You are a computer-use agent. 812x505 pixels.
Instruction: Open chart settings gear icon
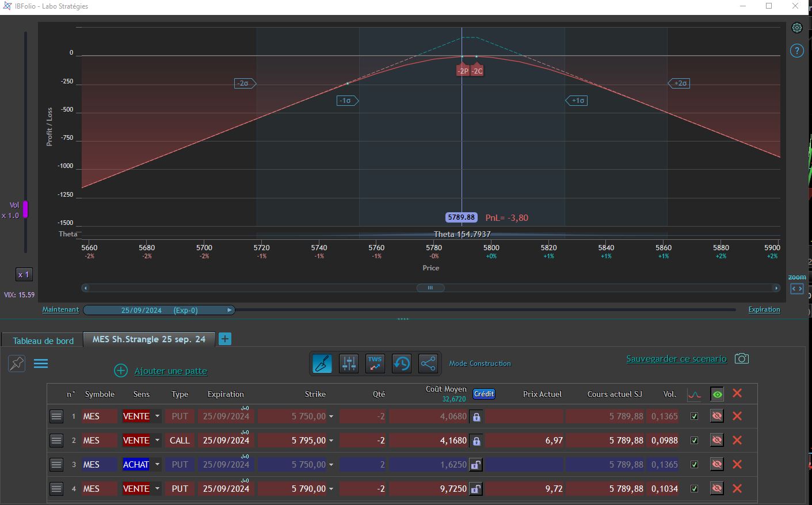click(797, 28)
